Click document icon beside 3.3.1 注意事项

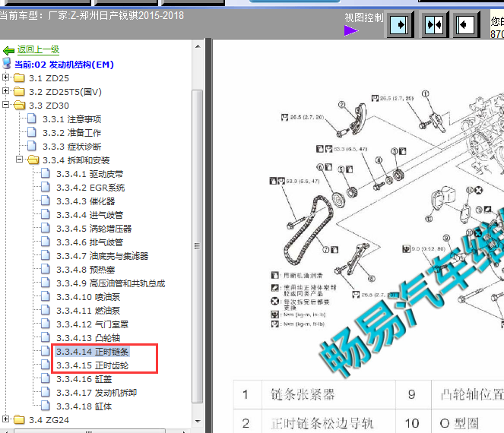click(31, 119)
